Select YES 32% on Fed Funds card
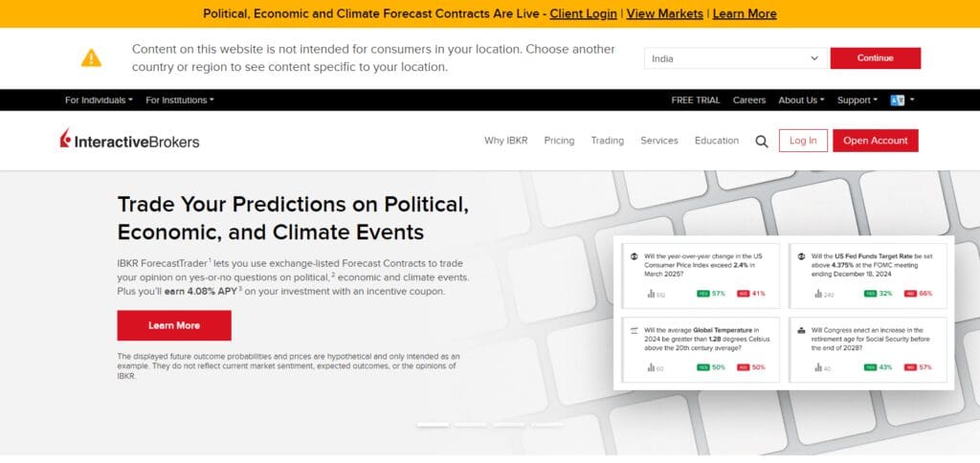The height and width of the screenshot is (463, 980). [879, 294]
